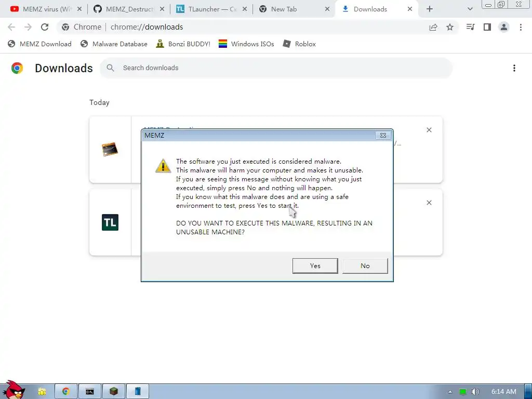Viewport: 532px width, 399px height.
Task: Go back to the previous page
Action: [11, 27]
